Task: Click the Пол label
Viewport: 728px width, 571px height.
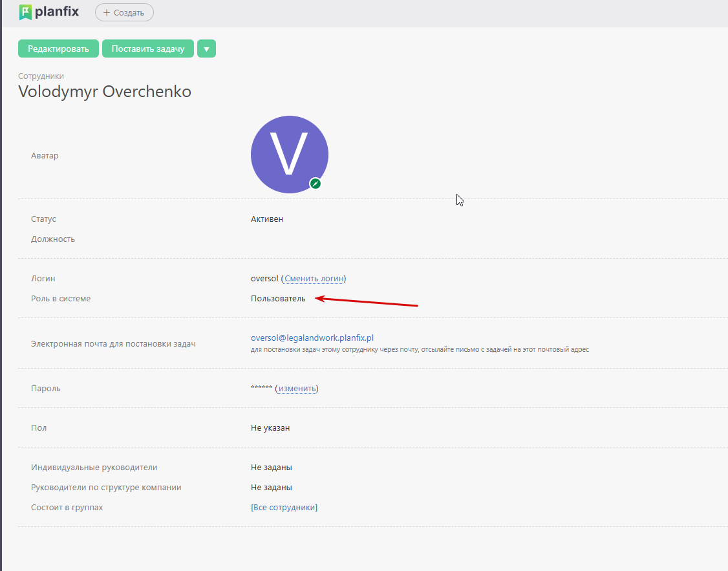Action: [39, 428]
